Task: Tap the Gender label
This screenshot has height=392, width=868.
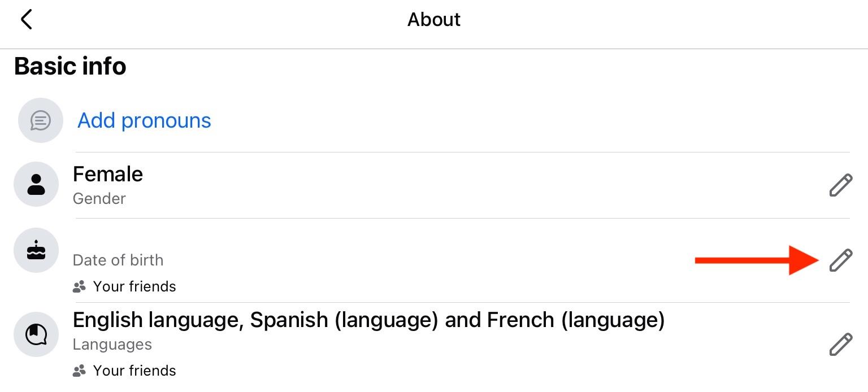Action: coord(99,199)
